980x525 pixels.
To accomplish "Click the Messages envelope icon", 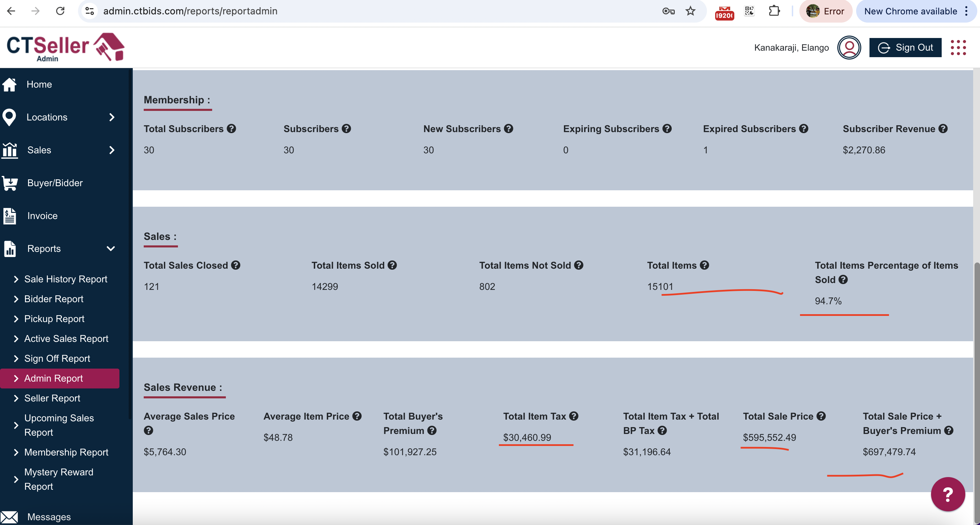I will pos(9,517).
